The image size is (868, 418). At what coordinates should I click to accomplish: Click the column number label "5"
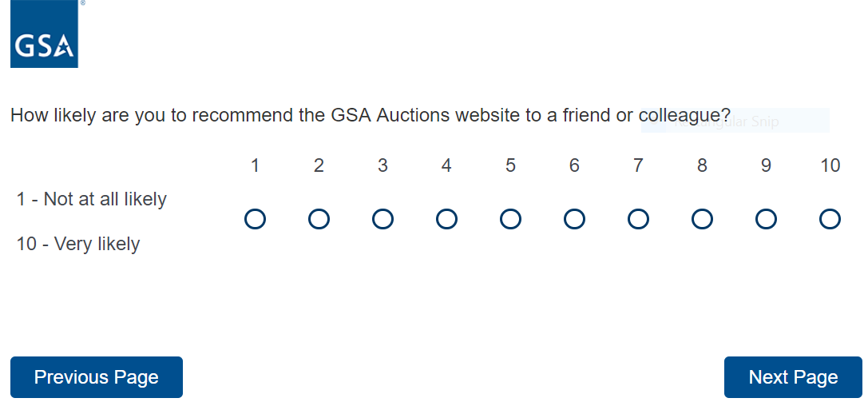tap(510, 165)
